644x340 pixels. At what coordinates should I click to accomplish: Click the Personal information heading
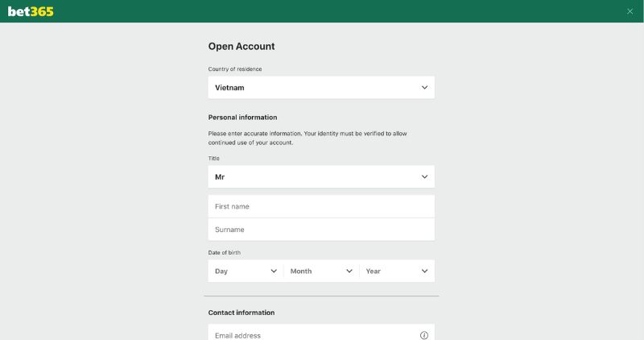[243, 117]
